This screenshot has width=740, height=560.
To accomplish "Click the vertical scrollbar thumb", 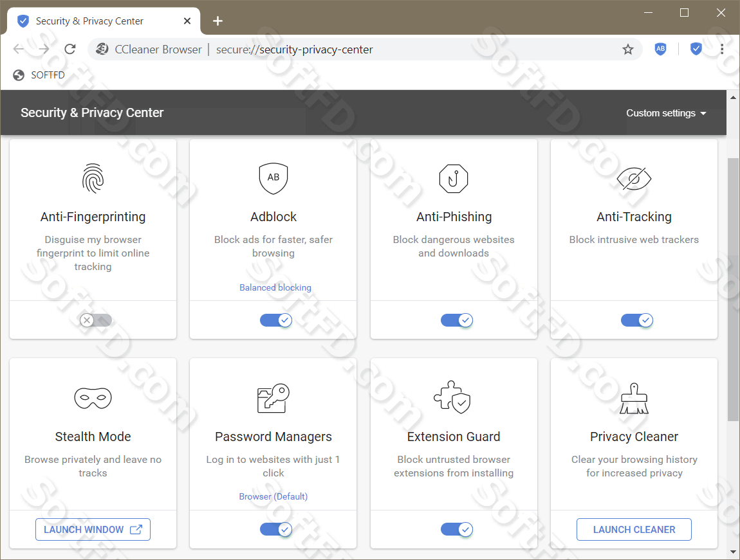I will [x=733, y=289].
